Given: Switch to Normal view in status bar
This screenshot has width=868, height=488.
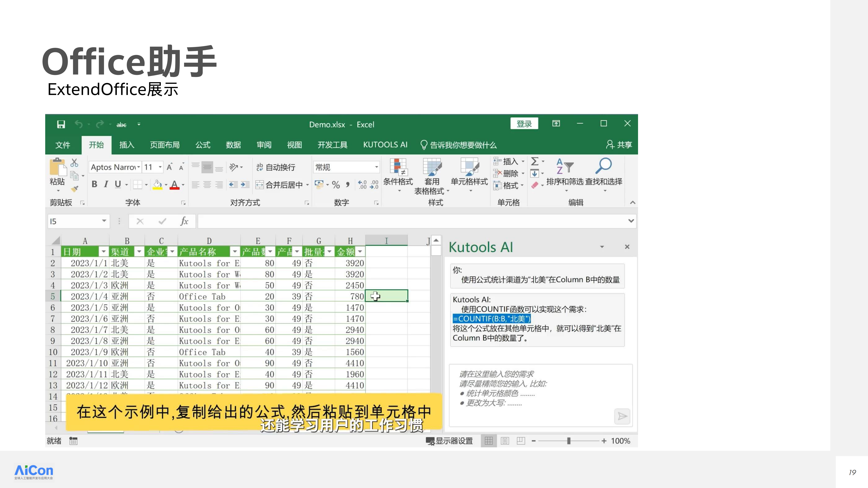Looking at the screenshot, I should (x=489, y=441).
